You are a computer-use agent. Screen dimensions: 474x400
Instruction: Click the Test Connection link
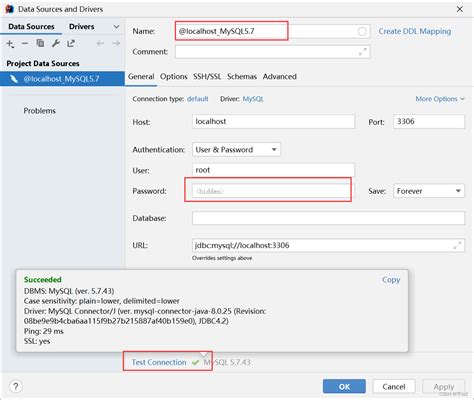(x=159, y=362)
